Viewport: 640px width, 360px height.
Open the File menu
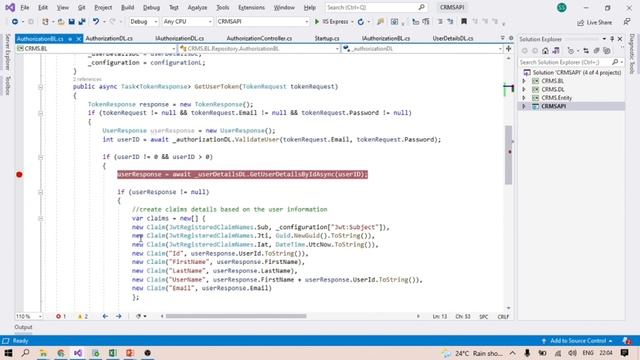24,7
